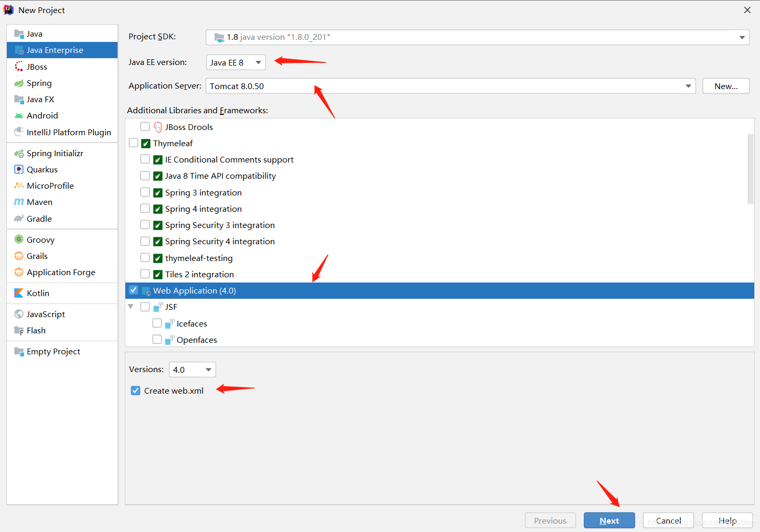Uncheck the Web Application (4.0) checkbox
Viewport: 760px width, 532px height.
133,290
